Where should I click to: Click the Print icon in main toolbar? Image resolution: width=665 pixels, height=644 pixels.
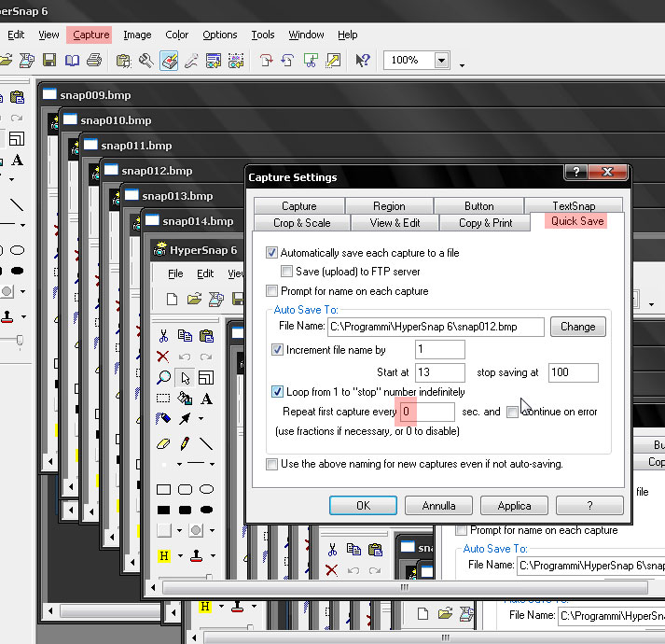(x=94, y=61)
